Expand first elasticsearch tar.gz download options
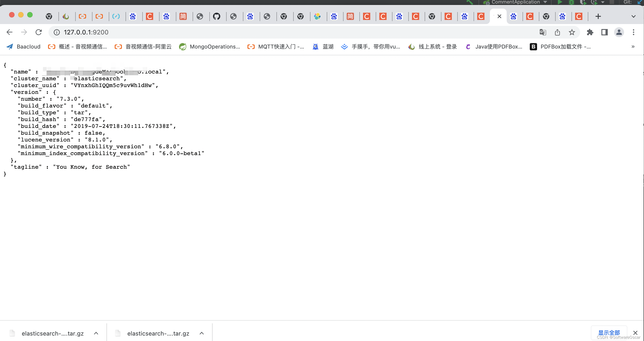This screenshot has width=644, height=341. pyautogui.click(x=96, y=334)
